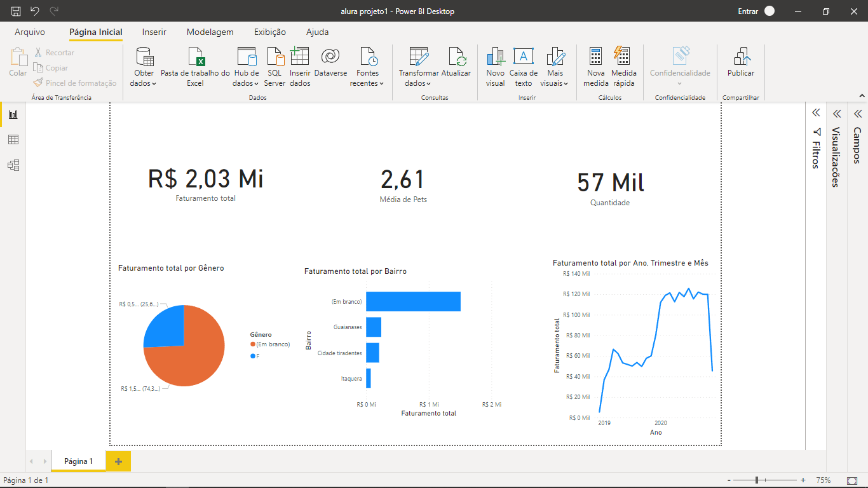Click the Colar paste icon
This screenshot has width=868, height=488.
[18, 57]
